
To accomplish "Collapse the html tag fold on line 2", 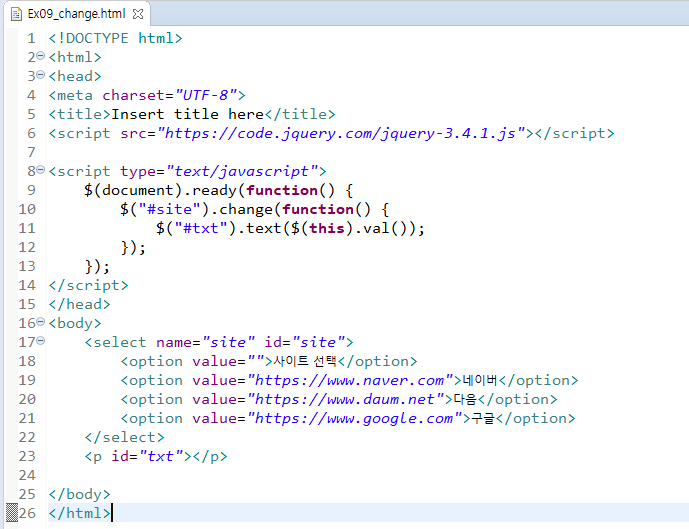I will pyautogui.click(x=40, y=56).
